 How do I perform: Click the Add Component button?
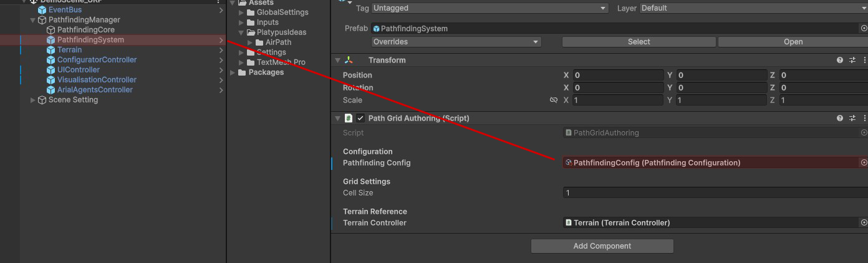point(602,246)
